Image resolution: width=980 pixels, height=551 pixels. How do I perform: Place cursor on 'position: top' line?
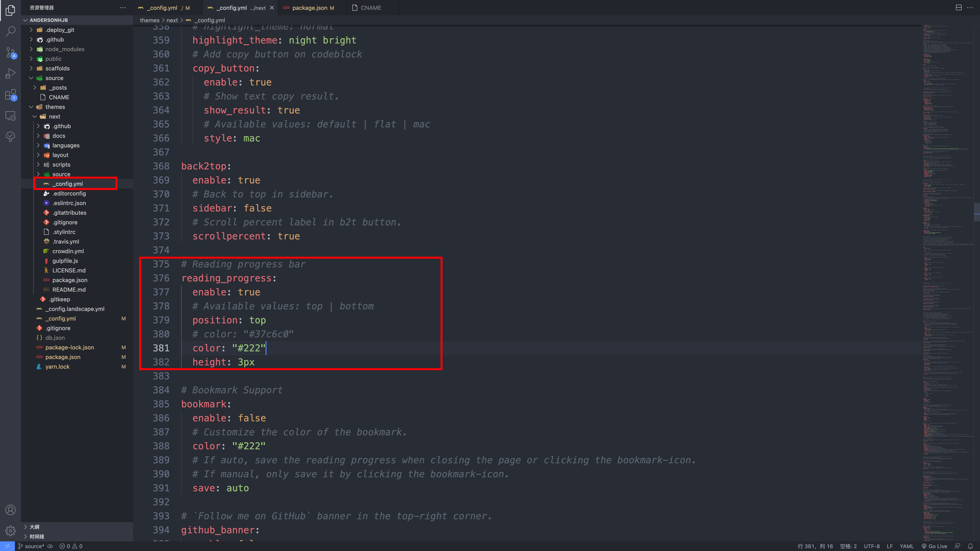pyautogui.click(x=229, y=320)
